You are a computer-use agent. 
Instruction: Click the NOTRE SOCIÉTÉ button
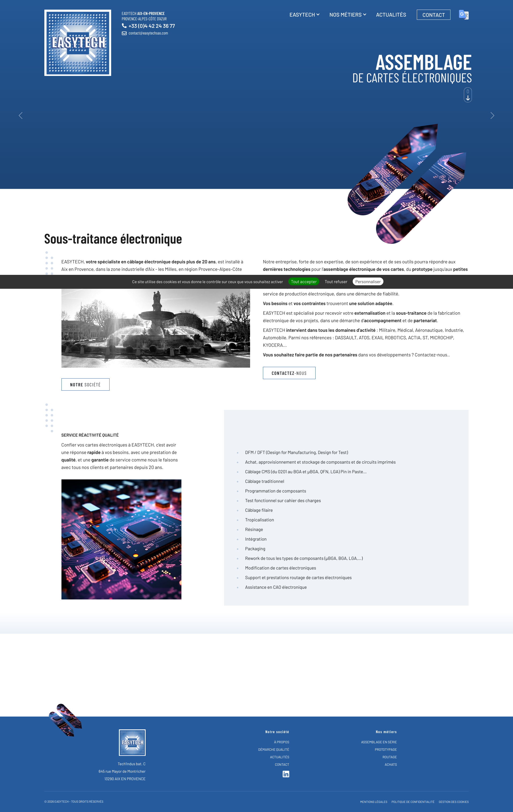pos(85,384)
